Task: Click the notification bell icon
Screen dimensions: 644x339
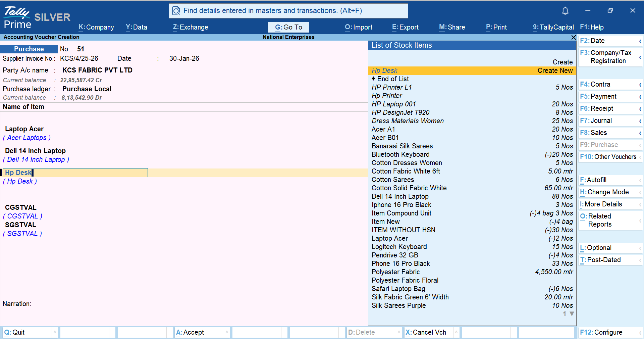Action: tap(565, 11)
